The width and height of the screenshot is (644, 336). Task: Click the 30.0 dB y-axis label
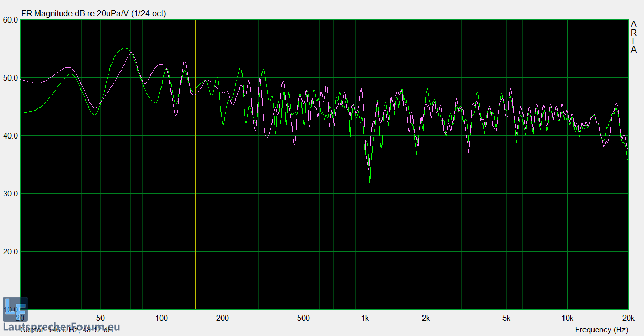point(11,194)
